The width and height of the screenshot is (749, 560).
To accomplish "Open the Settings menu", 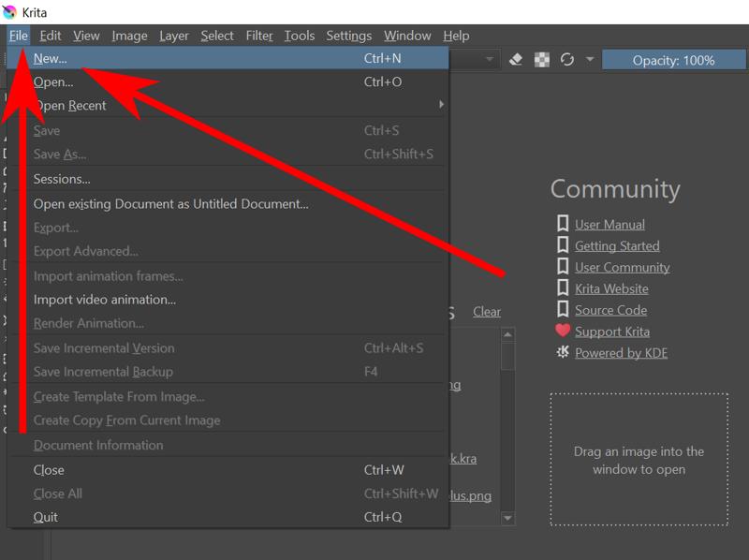I will click(x=348, y=35).
